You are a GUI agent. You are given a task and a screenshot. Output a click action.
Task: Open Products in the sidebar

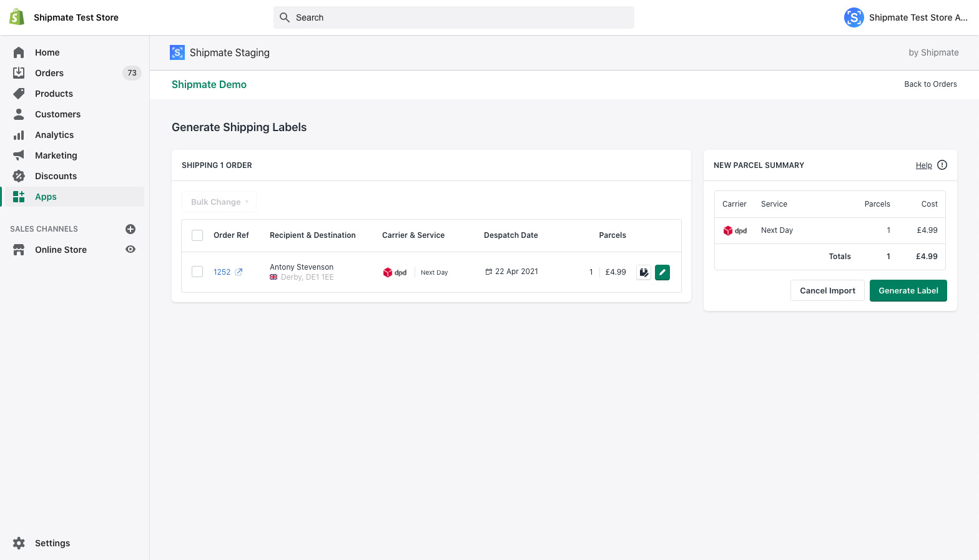[x=54, y=94]
